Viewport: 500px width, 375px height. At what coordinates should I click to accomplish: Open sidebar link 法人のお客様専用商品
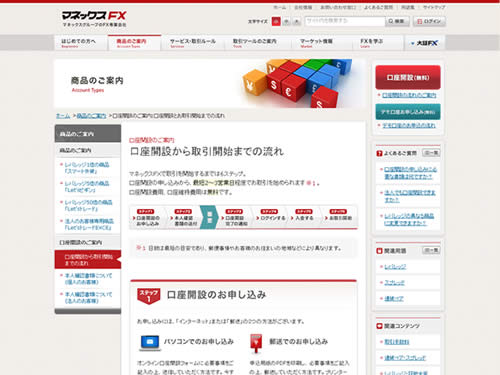89,224
